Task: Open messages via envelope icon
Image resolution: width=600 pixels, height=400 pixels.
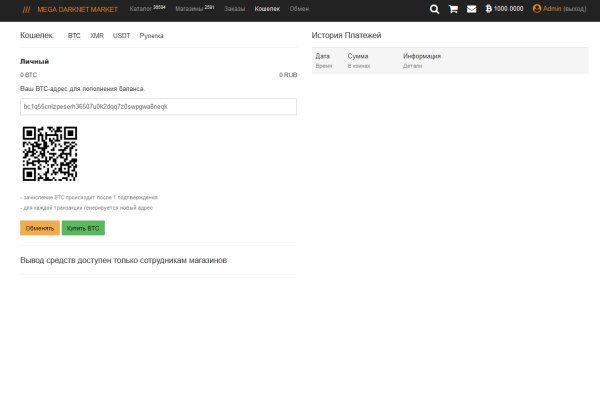Action: click(471, 8)
